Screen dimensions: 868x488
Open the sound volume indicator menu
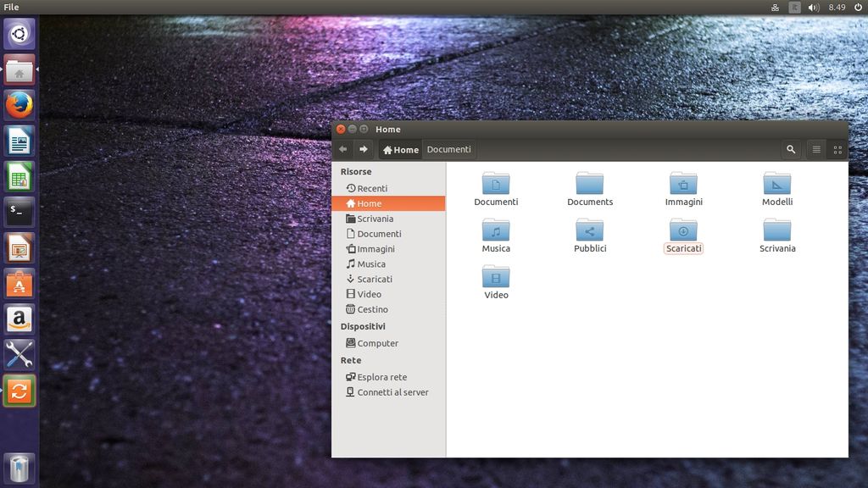(x=814, y=7)
